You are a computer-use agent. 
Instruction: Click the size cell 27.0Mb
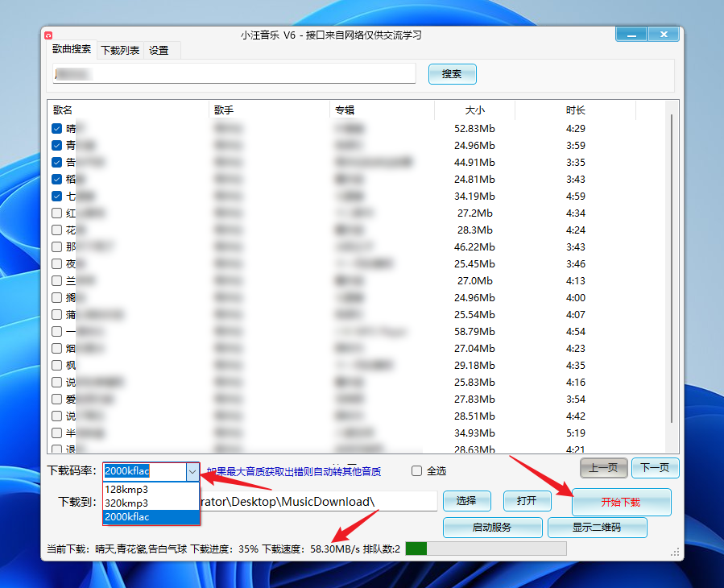pos(474,281)
